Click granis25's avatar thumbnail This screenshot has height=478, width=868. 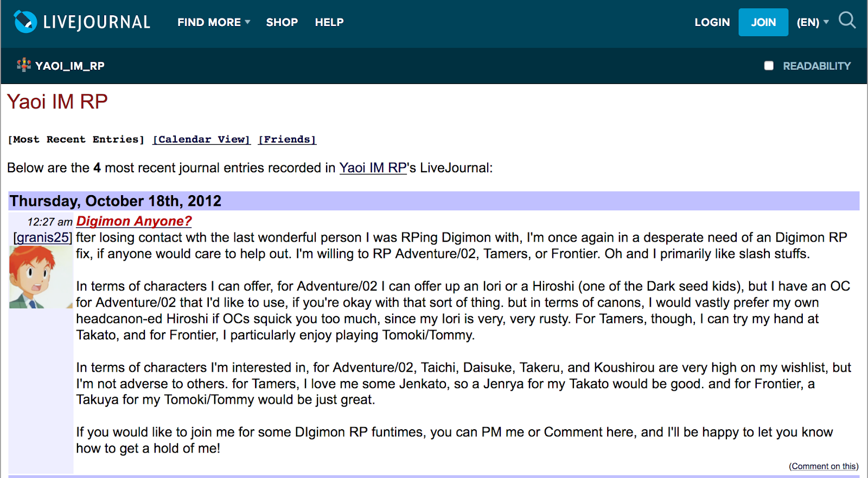coord(41,277)
